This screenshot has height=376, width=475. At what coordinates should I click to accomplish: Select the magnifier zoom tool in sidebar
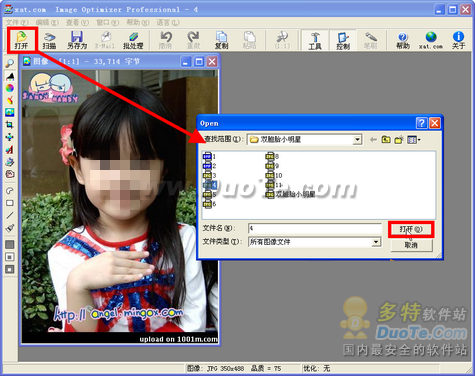[x=10, y=63]
